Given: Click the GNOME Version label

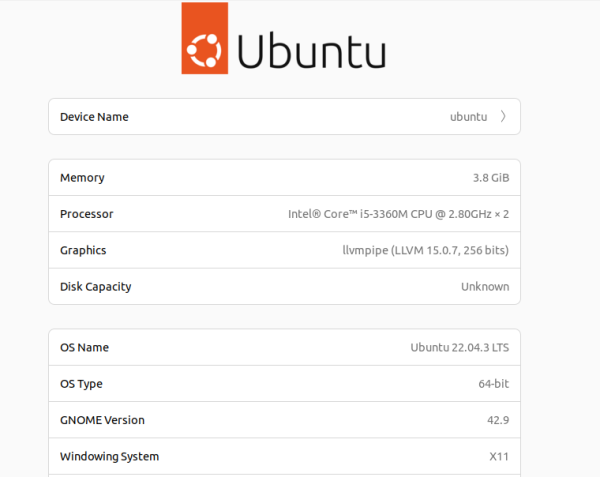Looking at the screenshot, I should pyautogui.click(x=102, y=420).
